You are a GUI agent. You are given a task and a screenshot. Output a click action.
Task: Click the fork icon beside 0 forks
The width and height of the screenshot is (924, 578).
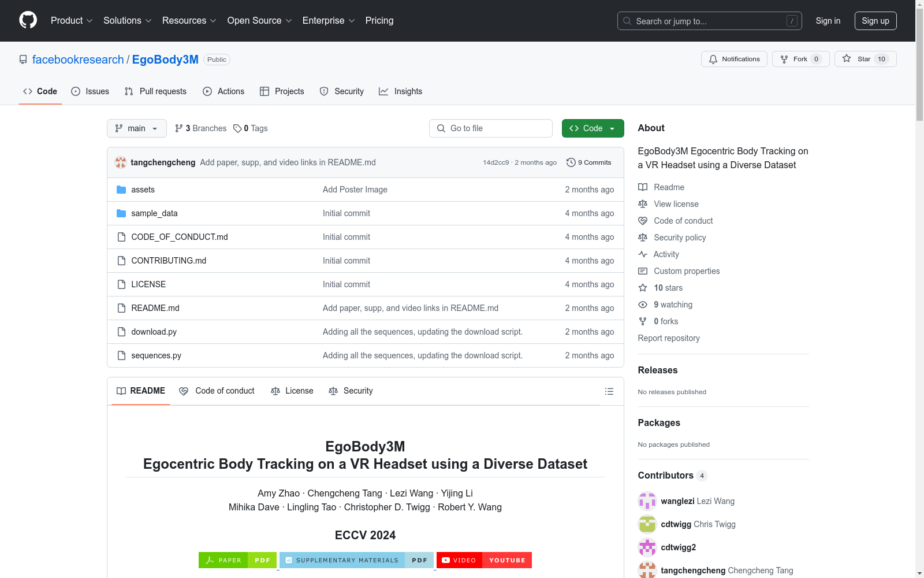coord(643,321)
